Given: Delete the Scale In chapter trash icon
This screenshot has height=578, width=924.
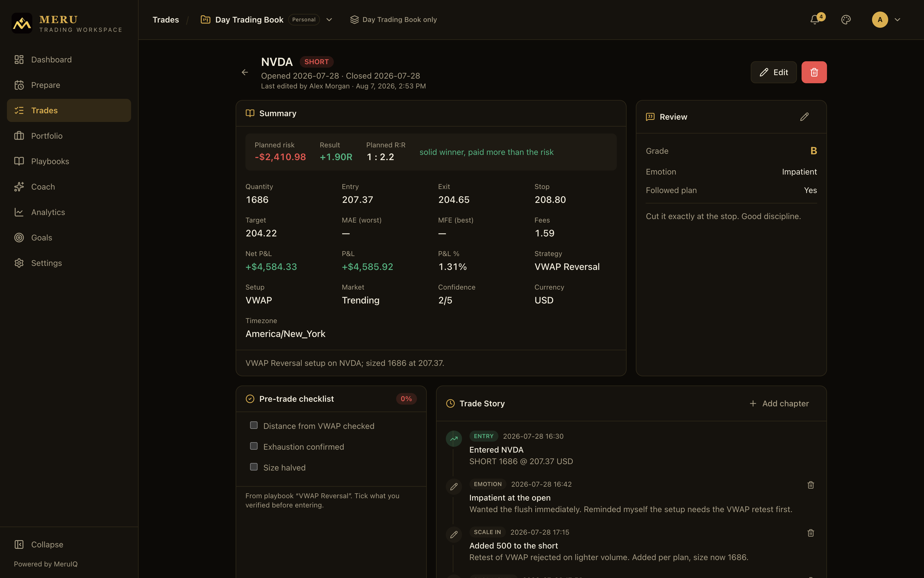Looking at the screenshot, I should coord(811,533).
